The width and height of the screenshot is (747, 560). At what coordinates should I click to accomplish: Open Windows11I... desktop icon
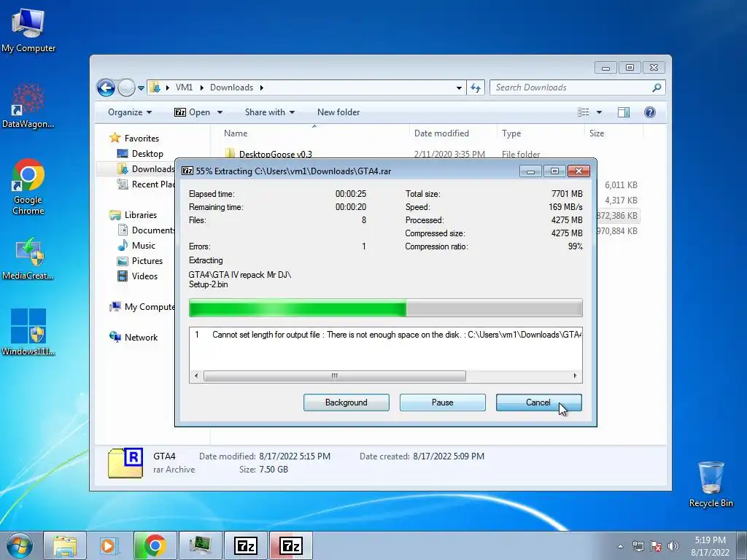click(28, 332)
